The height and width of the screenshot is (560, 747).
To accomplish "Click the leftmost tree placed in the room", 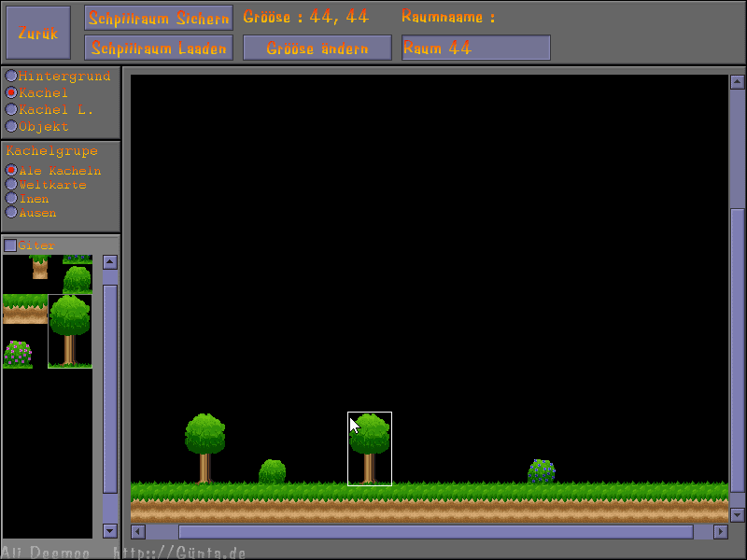I will click(204, 448).
